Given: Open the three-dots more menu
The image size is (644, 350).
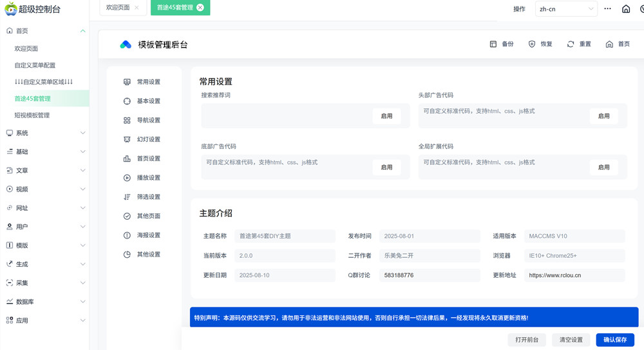Looking at the screenshot, I should (x=607, y=9).
